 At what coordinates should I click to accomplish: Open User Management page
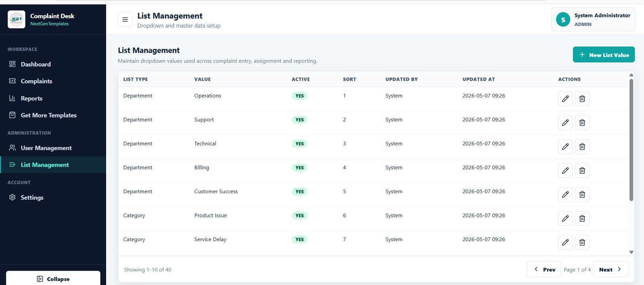[x=53, y=148]
